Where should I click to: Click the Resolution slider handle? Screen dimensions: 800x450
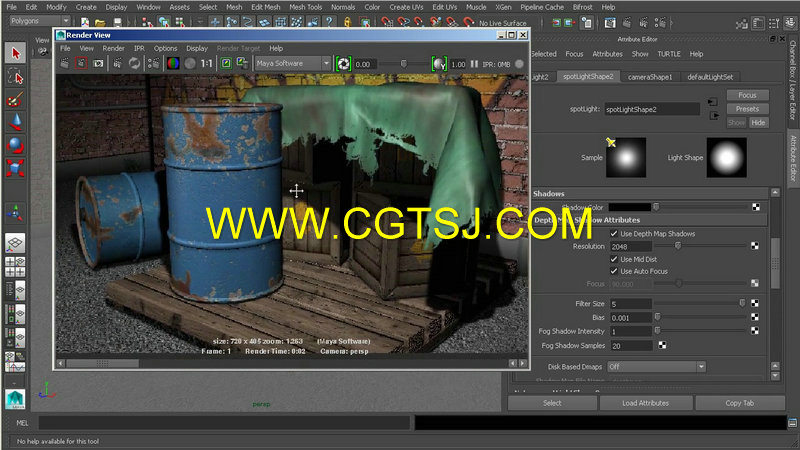click(678, 246)
